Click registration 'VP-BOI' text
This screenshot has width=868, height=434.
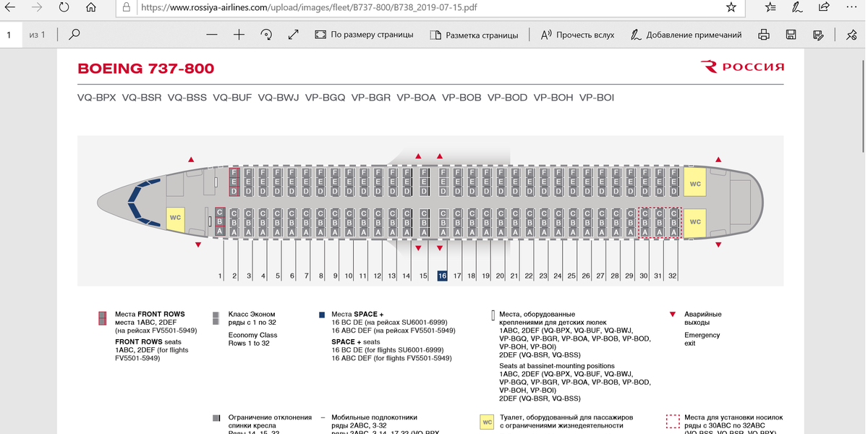pos(597,98)
